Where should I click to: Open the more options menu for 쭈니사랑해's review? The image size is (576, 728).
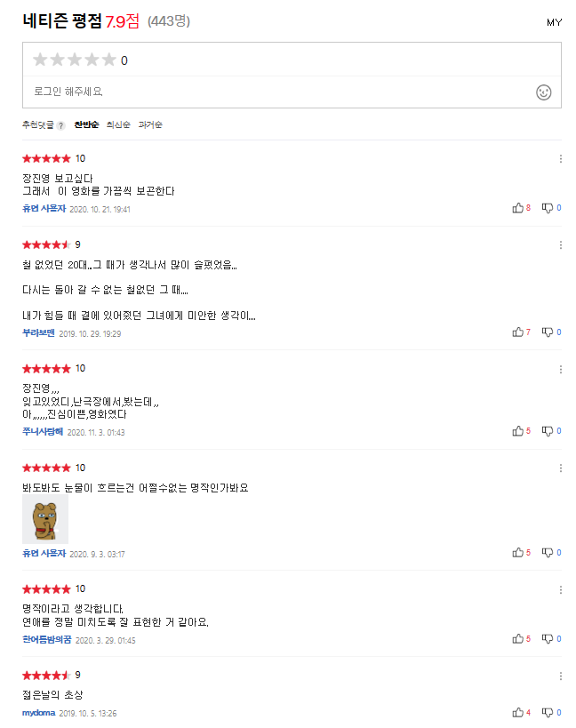560,369
